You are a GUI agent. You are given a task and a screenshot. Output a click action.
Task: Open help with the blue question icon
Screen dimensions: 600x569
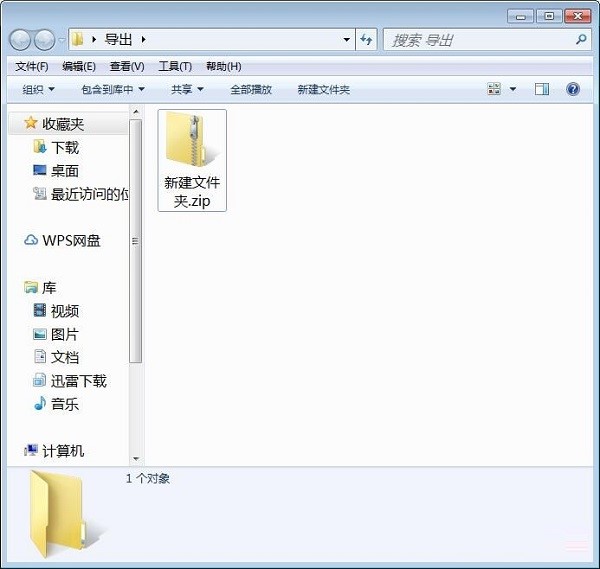click(x=572, y=89)
